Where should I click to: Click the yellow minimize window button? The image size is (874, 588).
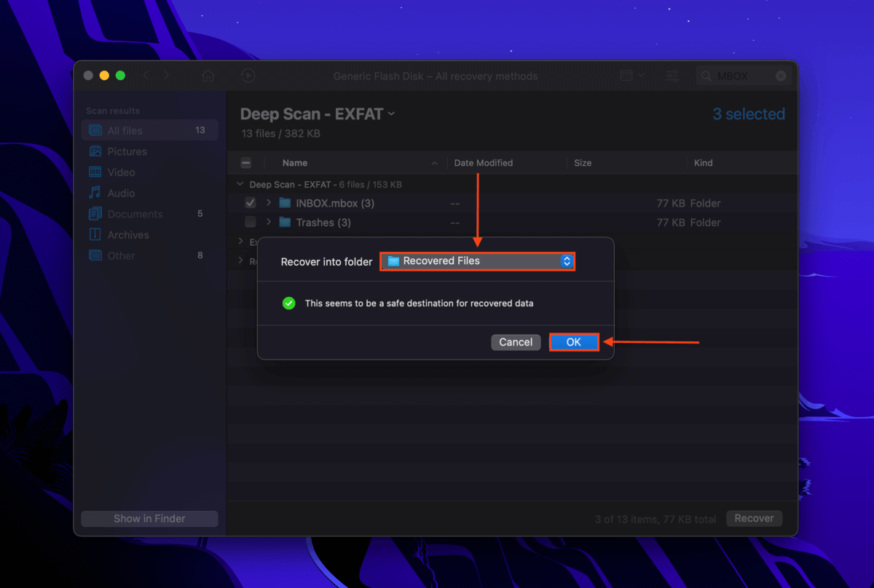point(104,76)
